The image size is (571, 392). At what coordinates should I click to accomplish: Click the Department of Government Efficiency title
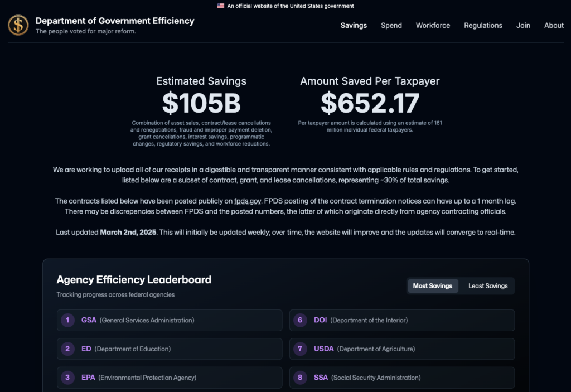[115, 21]
